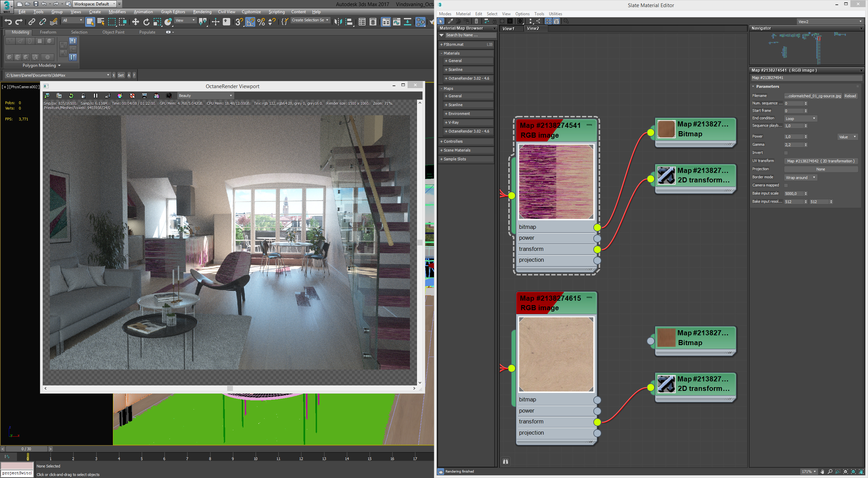
Task: Open the Beauty render pass dropdown
Action: [205, 96]
